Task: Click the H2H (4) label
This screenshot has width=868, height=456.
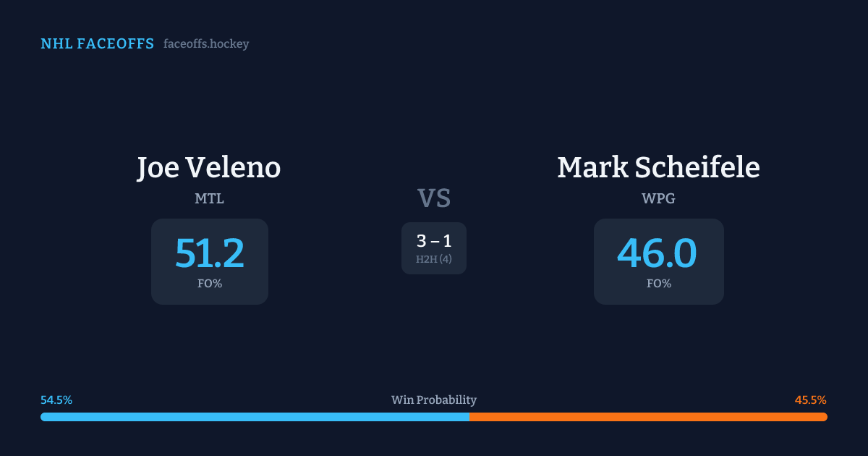Action: [x=434, y=259]
